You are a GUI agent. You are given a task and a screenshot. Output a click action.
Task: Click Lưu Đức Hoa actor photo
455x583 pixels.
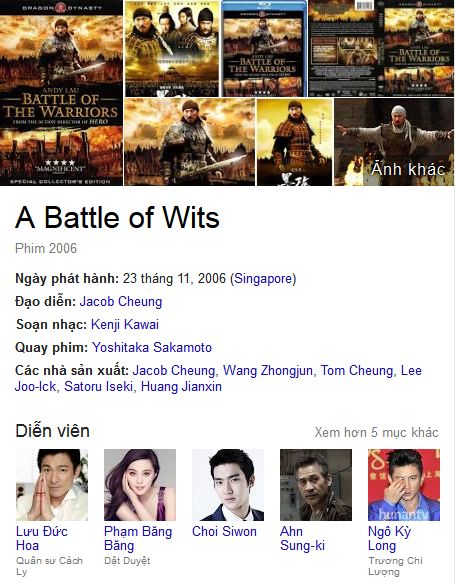[52, 485]
